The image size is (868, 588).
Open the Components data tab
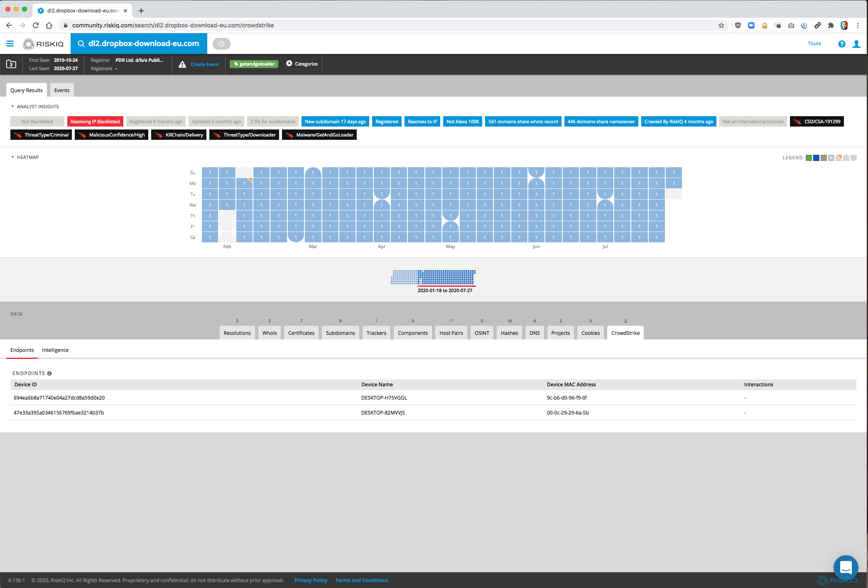click(413, 333)
